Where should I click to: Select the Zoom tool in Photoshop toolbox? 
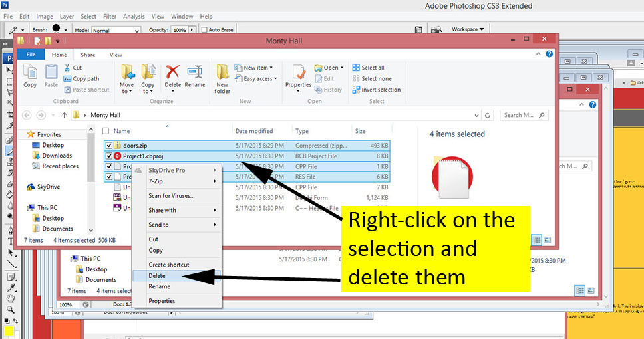tap(10, 309)
